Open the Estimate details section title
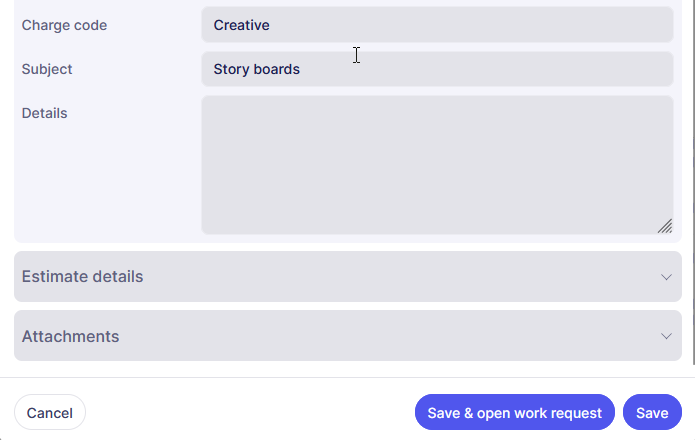695x440 pixels. (82, 277)
